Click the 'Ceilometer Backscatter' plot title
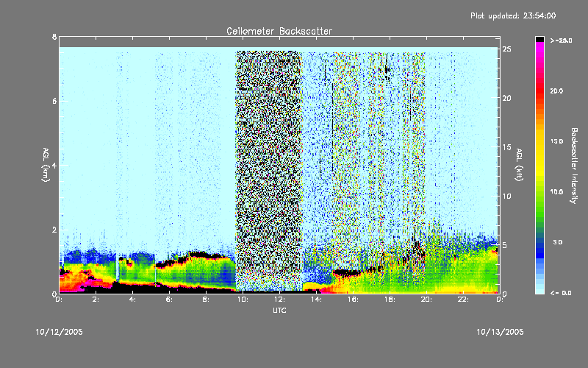 [279, 31]
